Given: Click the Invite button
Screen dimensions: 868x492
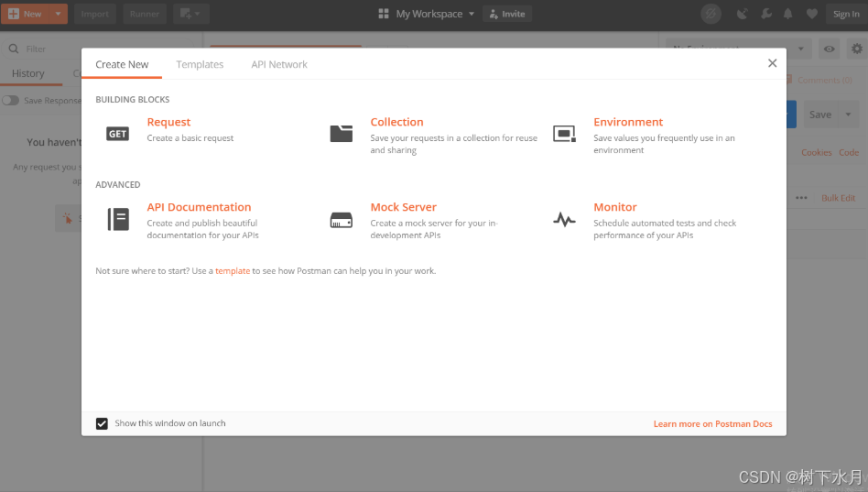Looking at the screenshot, I should click(x=507, y=14).
